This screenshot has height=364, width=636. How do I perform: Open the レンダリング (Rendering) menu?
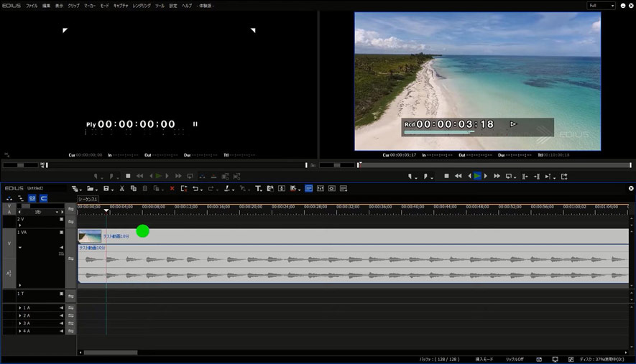coord(142,6)
